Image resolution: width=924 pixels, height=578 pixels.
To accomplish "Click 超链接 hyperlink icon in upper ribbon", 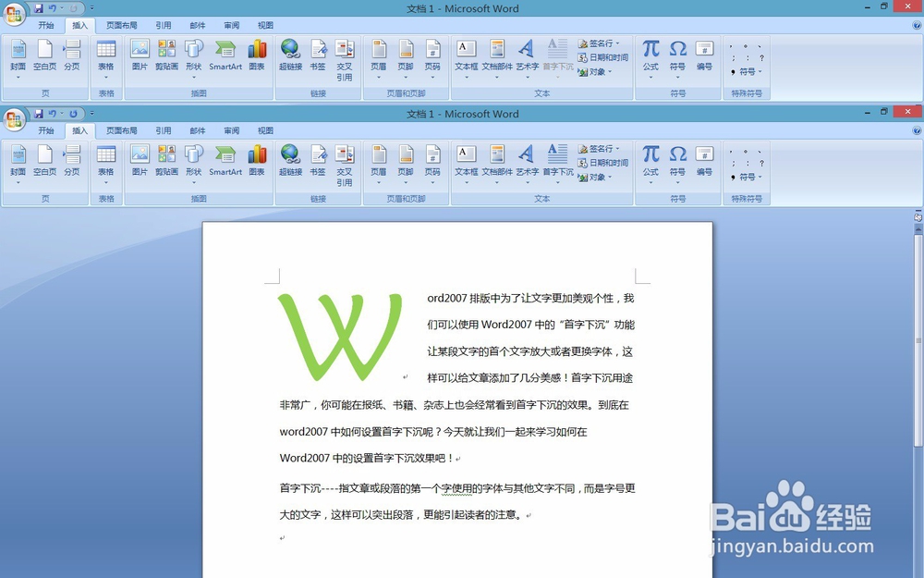I will [x=290, y=55].
